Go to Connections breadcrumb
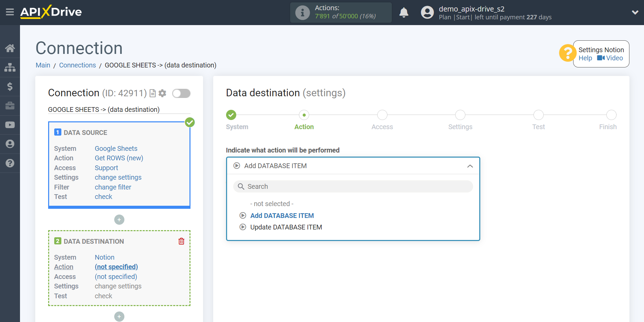The width and height of the screenshot is (644, 322). (77, 65)
